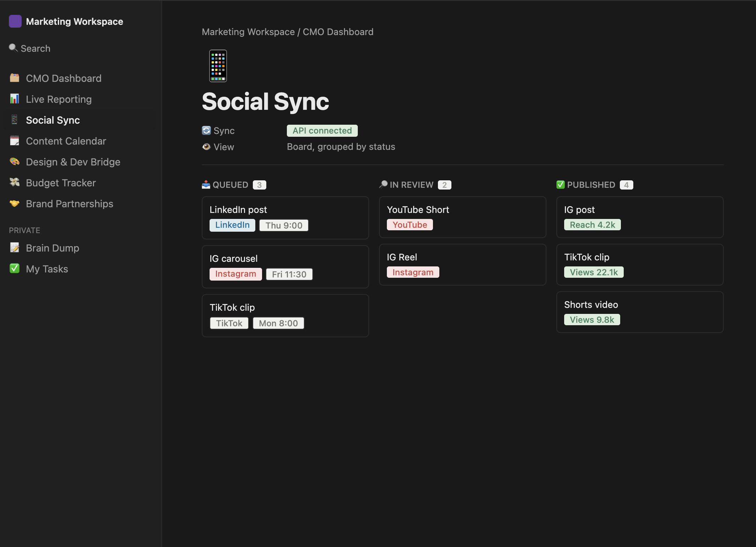Screen dimensions: 756x547
Task: Click CMO Dashboard in the breadcrumb
Action: 338,32
